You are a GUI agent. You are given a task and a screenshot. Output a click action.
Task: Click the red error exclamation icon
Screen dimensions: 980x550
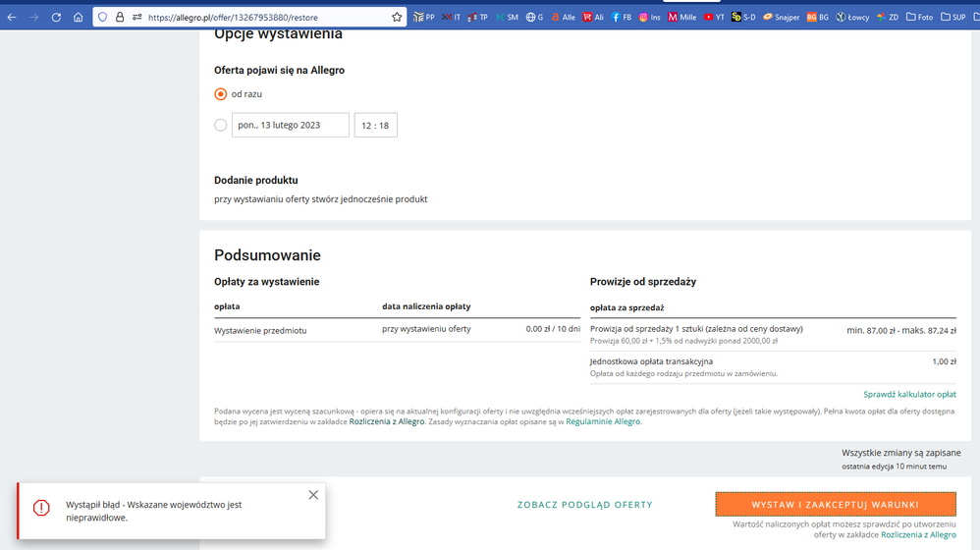pos(41,508)
